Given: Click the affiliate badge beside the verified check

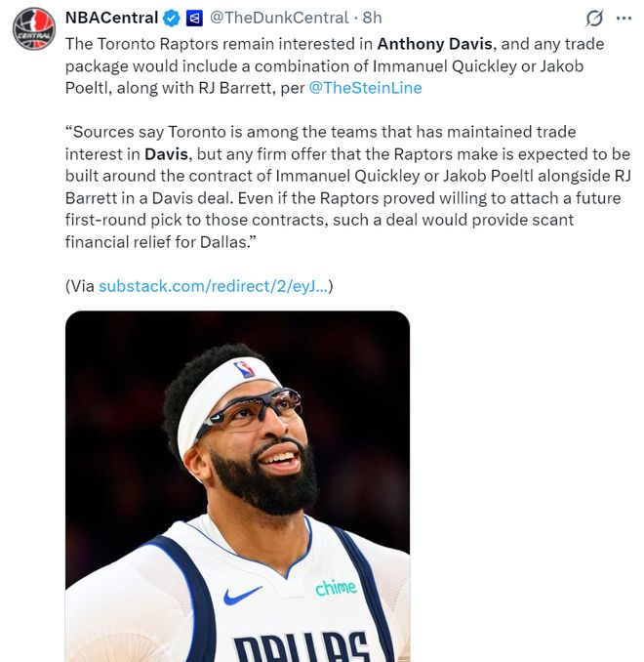Looking at the screenshot, I should click(194, 18).
